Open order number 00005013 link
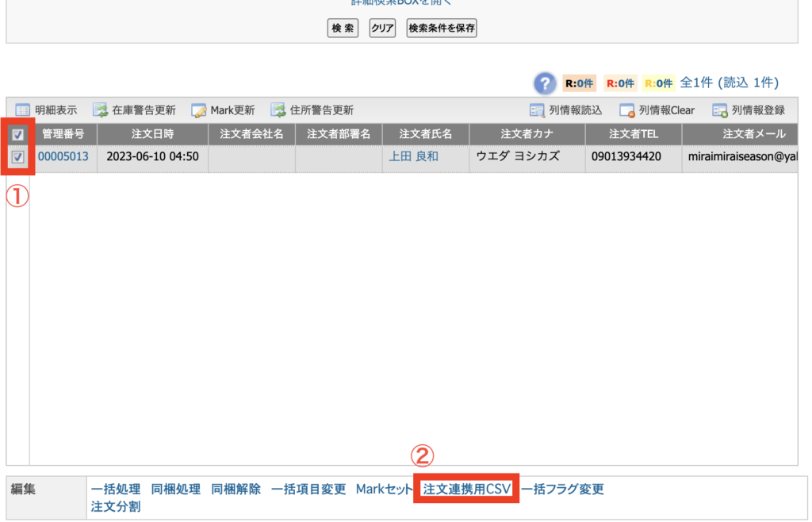Screen dimensions: 812x522 click(63, 156)
